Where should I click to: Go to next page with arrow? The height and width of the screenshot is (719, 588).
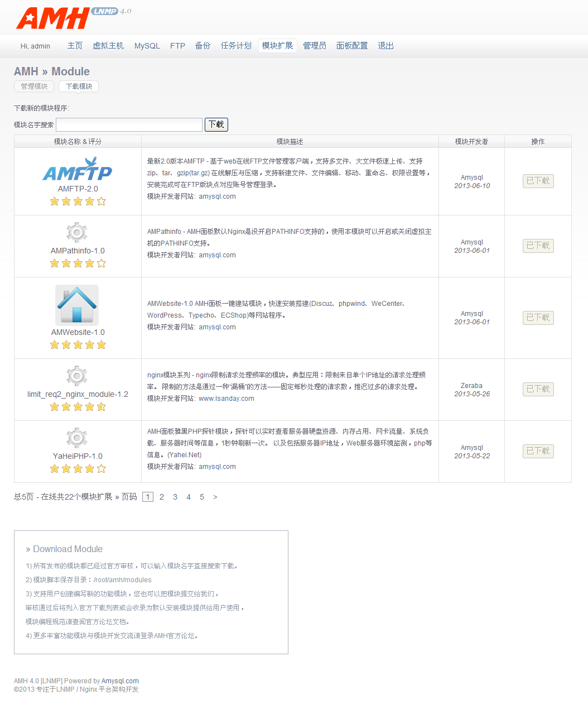215,497
